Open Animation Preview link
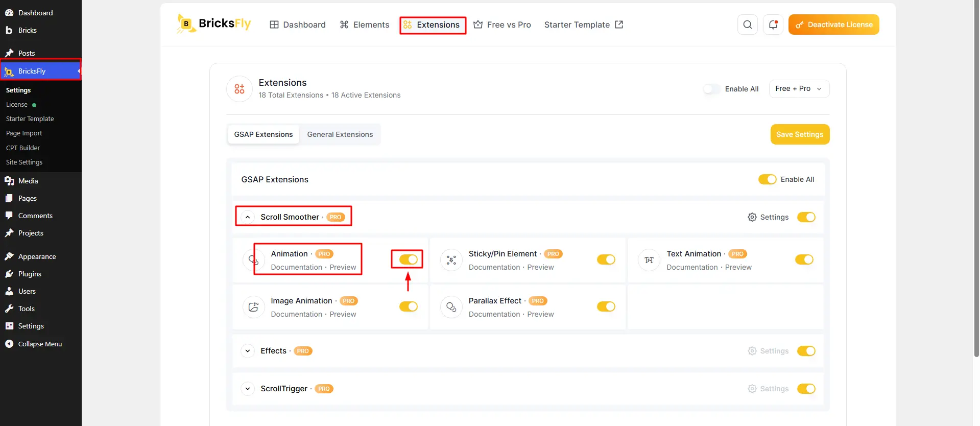Viewport: 980px width, 426px height. [343, 267]
